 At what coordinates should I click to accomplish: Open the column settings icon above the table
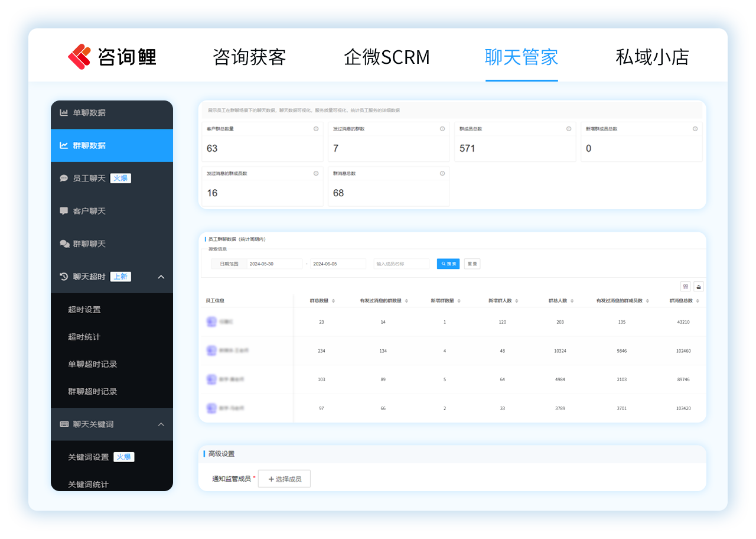(685, 286)
